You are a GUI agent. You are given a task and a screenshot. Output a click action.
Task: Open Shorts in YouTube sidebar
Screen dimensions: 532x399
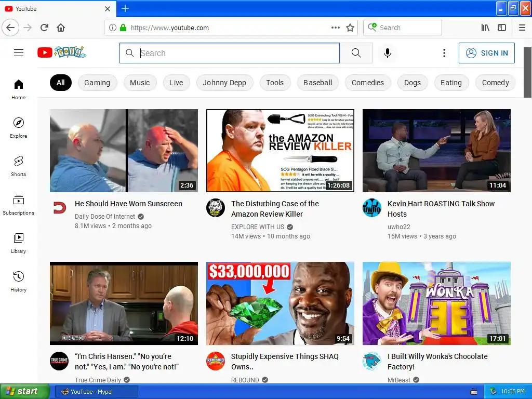pyautogui.click(x=19, y=166)
